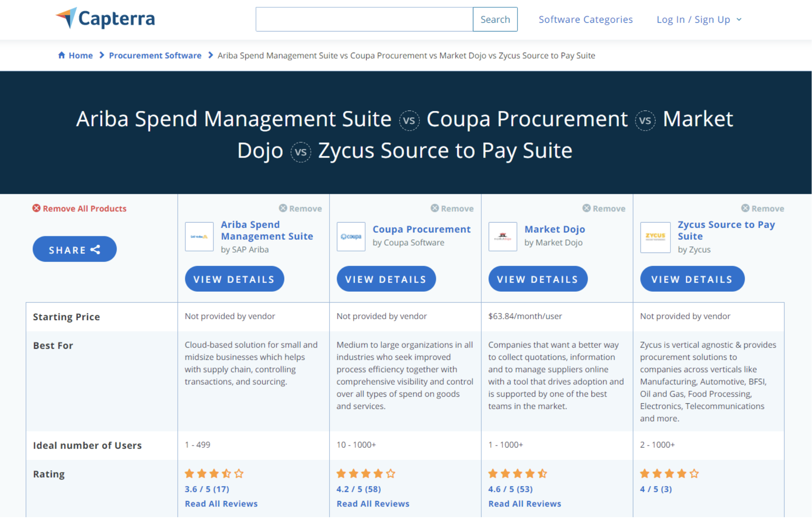Image resolution: width=812 pixels, height=519 pixels.
Task: Click the Market Dojo logo thumbnail
Action: [503, 236]
